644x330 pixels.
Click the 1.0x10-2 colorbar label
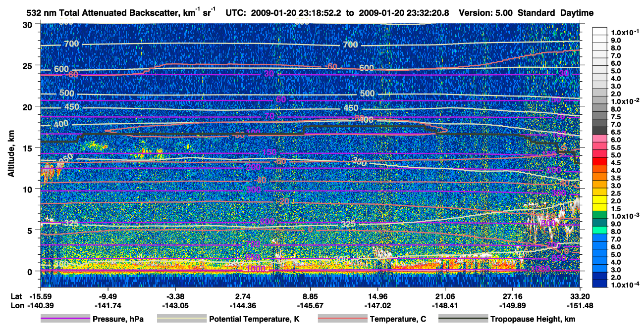626,100
